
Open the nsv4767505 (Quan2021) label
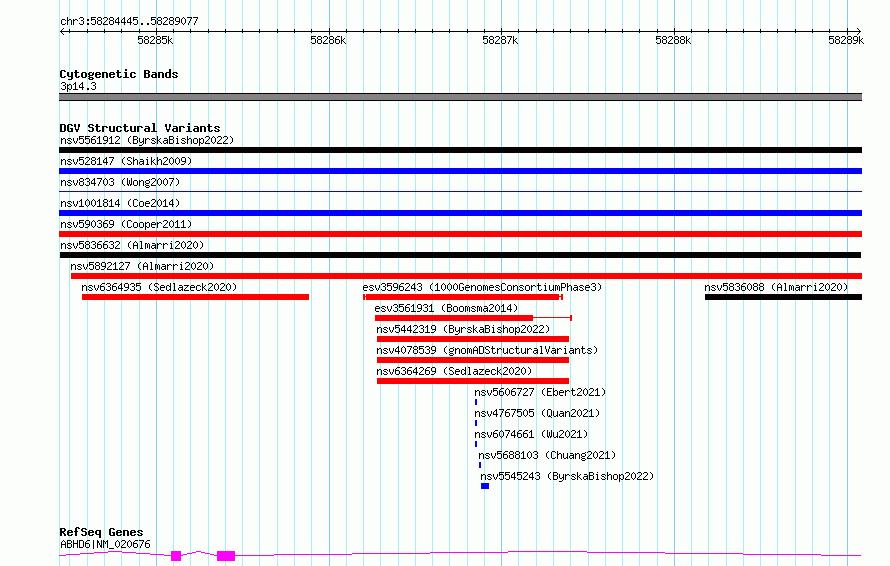coord(537,413)
